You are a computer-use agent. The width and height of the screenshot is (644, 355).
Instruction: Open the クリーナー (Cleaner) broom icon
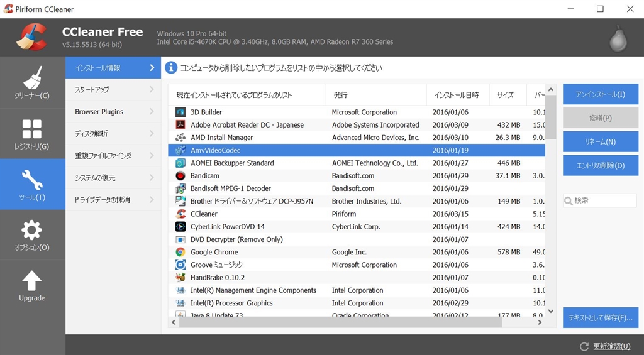(32, 78)
